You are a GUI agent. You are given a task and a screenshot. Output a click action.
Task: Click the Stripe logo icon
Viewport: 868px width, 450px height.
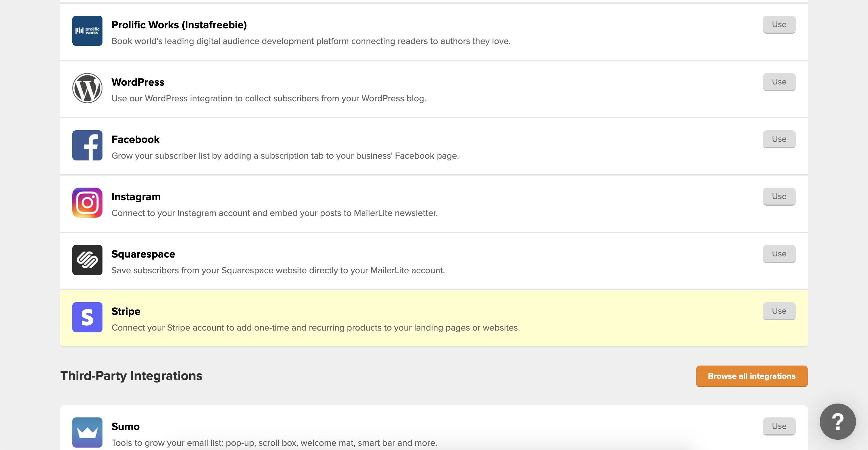click(87, 317)
